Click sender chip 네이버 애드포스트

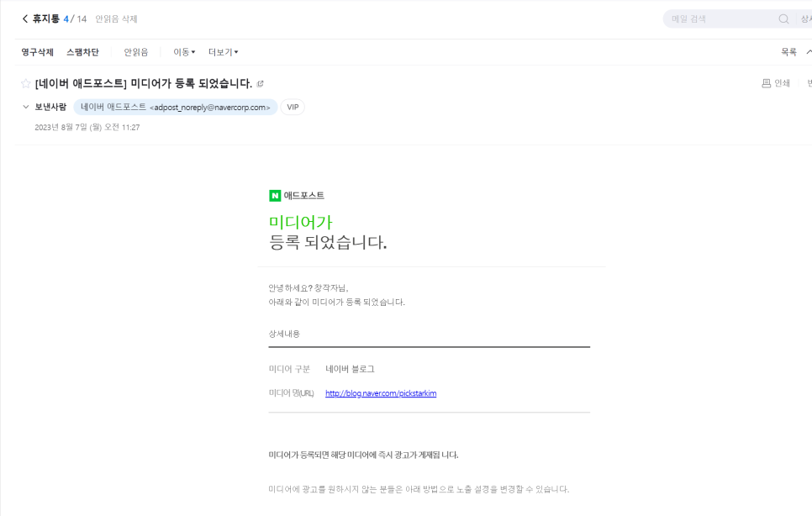click(176, 107)
